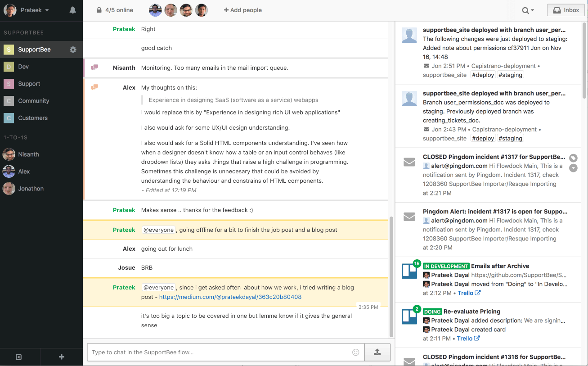Open SupportBee flow settings gear
The height and width of the screenshot is (366, 588).
pyautogui.click(x=73, y=50)
